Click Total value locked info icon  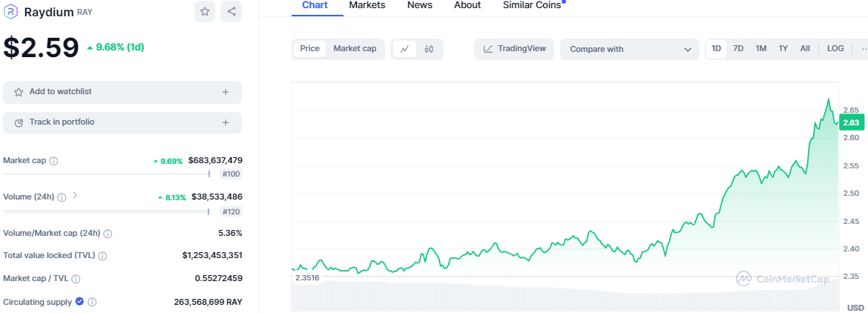pos(102,256)
